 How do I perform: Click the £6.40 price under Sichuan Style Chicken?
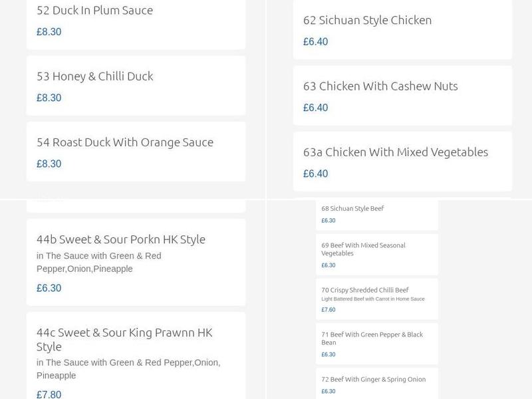click(315, 41)
